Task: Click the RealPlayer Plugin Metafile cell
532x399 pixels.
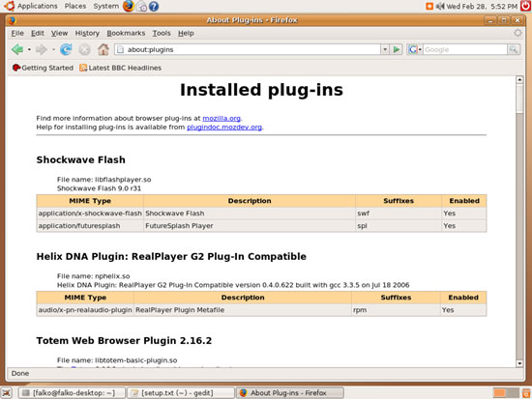Action: click(243, 310)
